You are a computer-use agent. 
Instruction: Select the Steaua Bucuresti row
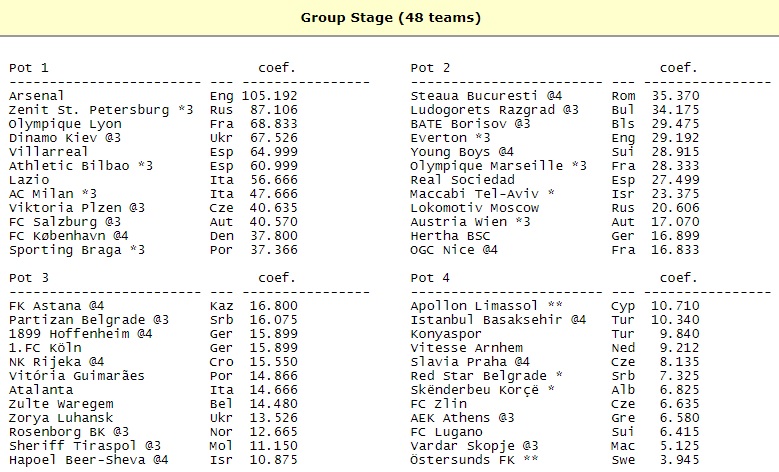pyautogui.click(x=470, y=96)
